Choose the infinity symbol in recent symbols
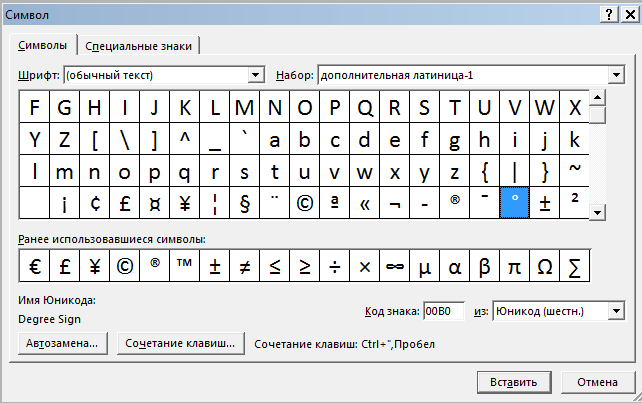642x403 pixels. coord(395,267)
